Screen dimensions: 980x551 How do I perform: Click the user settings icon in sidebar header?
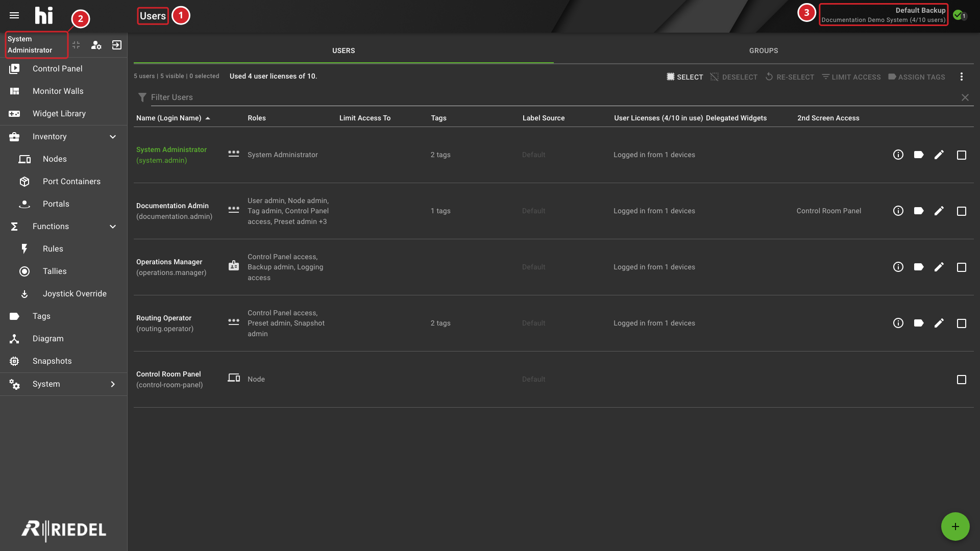tap(96, 45)
